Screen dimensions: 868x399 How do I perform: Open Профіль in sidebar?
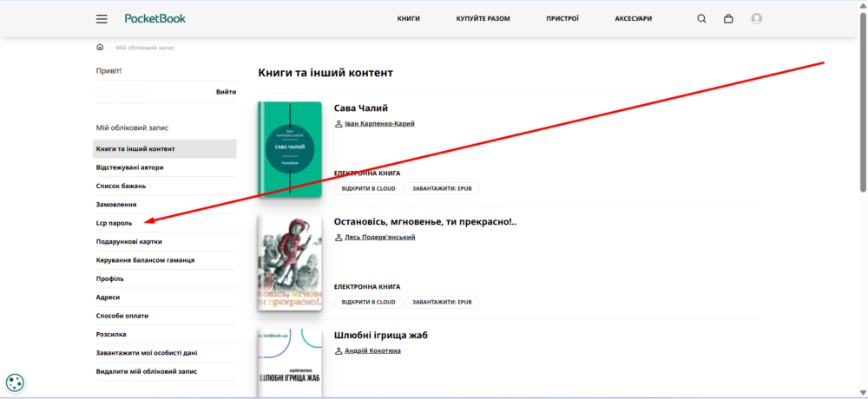pyautogui.click(x=165, y=279)
